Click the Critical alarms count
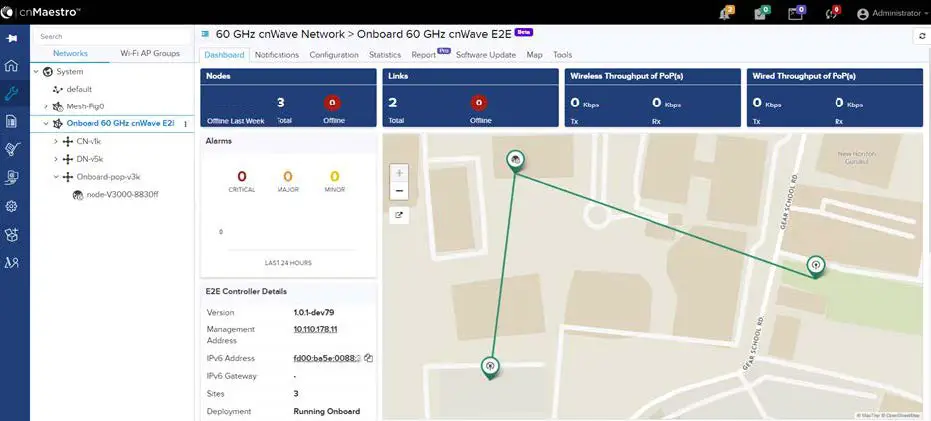931x421 pixels. (242, 176)
